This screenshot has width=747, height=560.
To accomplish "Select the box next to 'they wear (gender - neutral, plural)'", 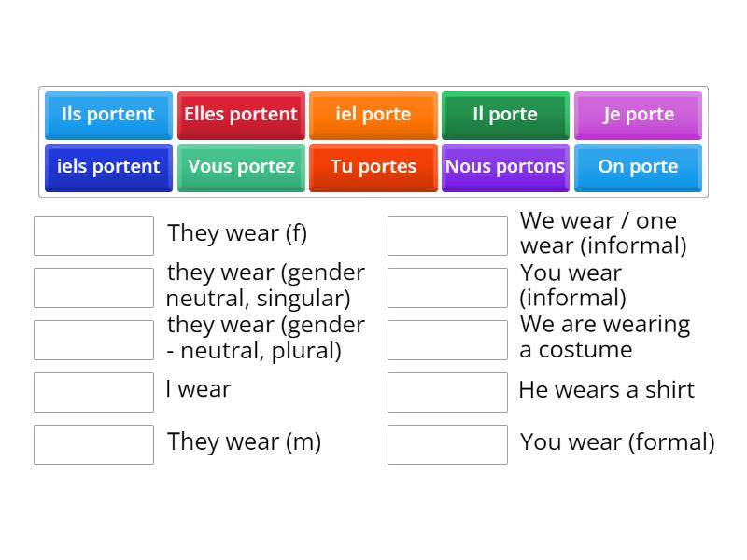I will [x=93, y=340].
